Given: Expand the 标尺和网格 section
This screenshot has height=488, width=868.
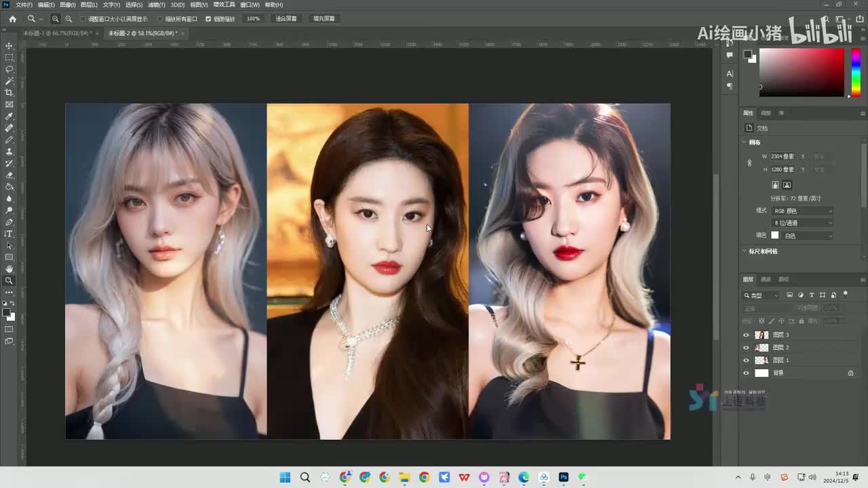Looking at the screenshot, I should click(x=763, y=251).
